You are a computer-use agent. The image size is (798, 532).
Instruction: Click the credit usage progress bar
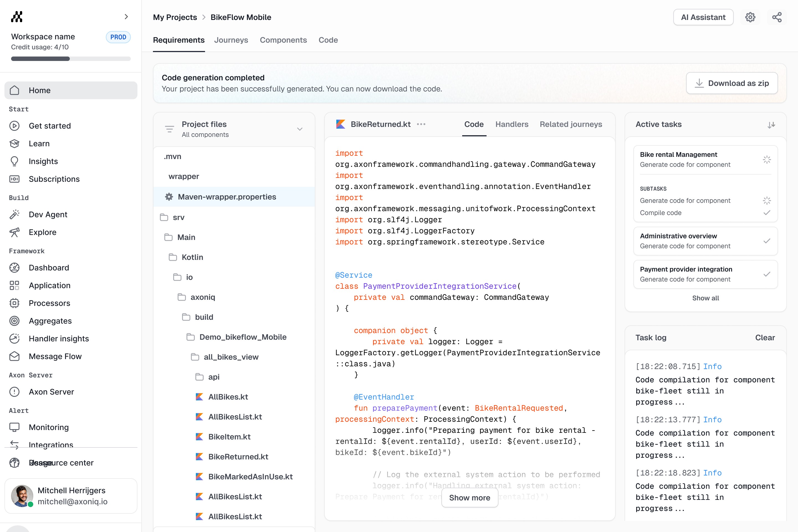tap(71, 59)
